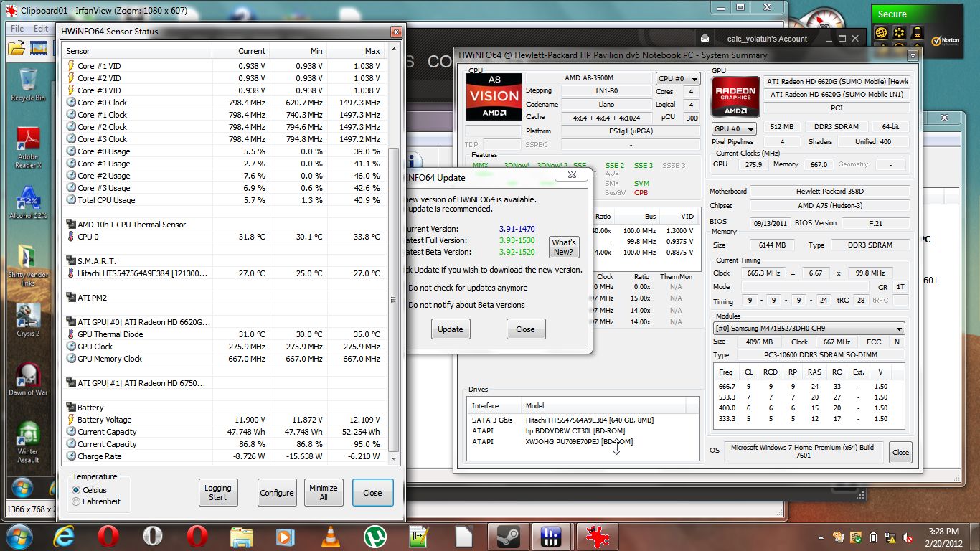This screenshot has height=551, width=980.
Task: Open the Notepad++ taskbar icon
Action: pos(418,536)
